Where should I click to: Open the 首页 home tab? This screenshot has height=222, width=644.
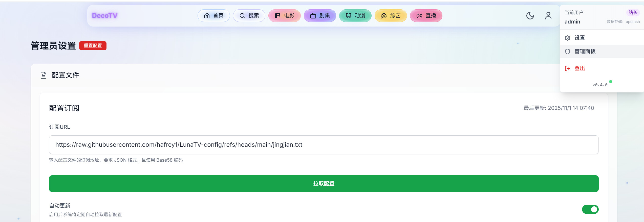(214, 16)
